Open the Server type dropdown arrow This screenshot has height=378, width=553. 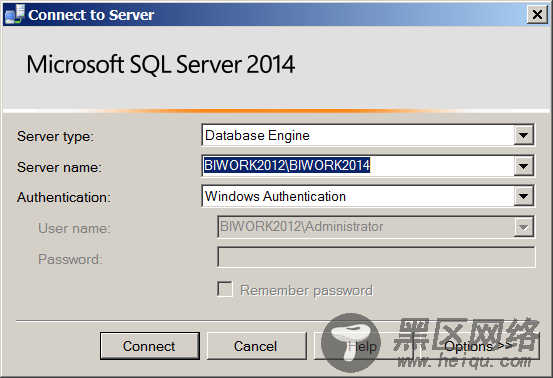523,135
